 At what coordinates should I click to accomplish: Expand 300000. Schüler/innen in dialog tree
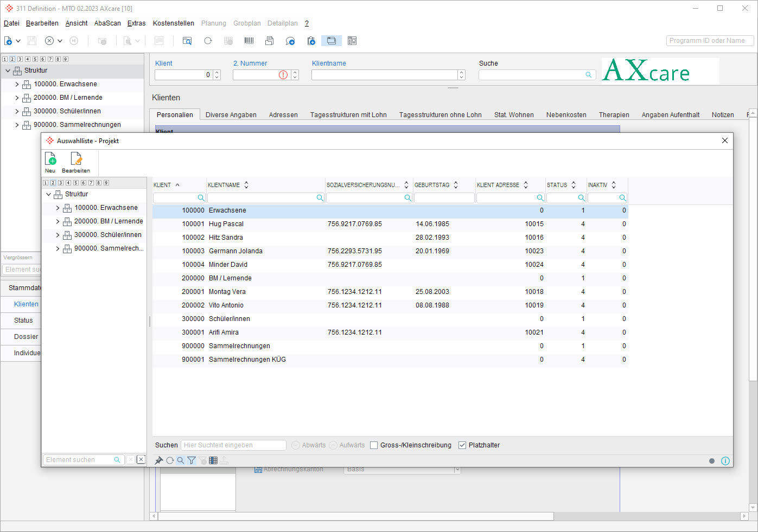[58, 235]
